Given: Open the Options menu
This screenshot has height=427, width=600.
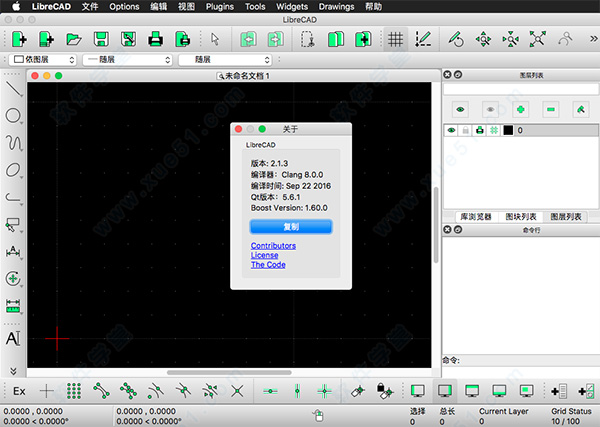Looking at the screenshot, I should coord(124,7).
